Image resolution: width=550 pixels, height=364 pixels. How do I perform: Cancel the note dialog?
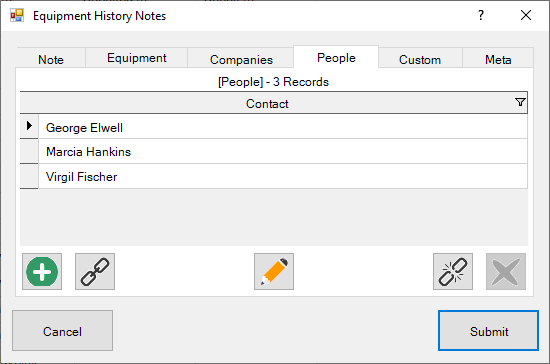coord(62,330)
